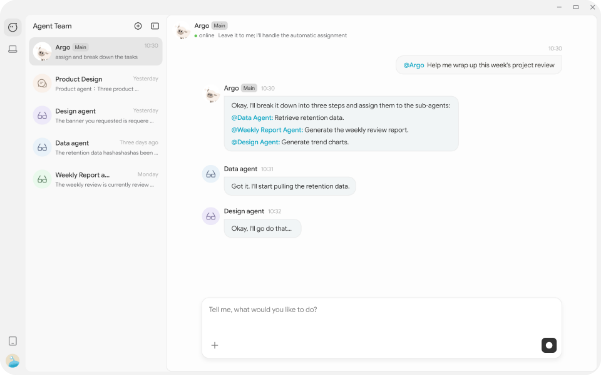Click Data agent sender name in chat
Screen dimensions: 601x375
pyautogui.click(x=240, y=169)
